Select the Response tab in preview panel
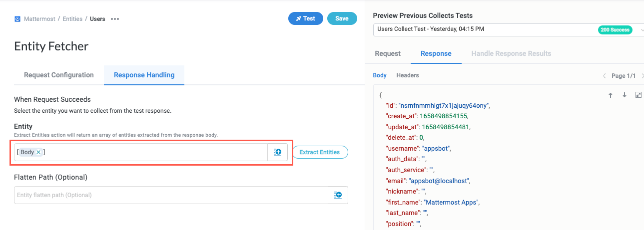Viewport: 644px width, 230px height. click(x=436, y=53)
